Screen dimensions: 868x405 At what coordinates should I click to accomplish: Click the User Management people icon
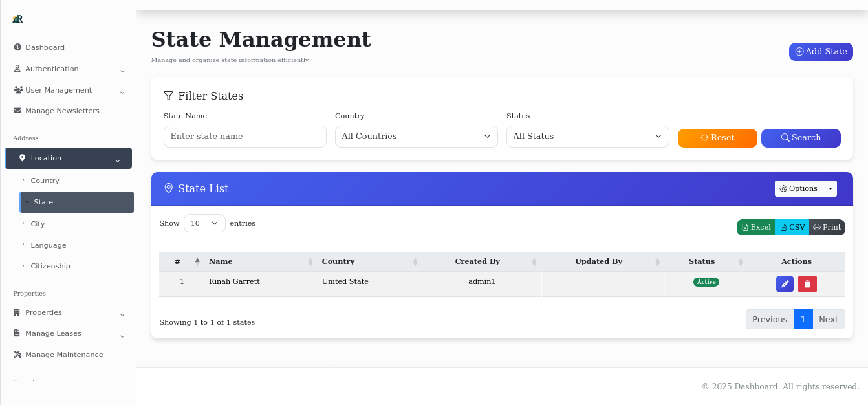click(x=16, y=90)
